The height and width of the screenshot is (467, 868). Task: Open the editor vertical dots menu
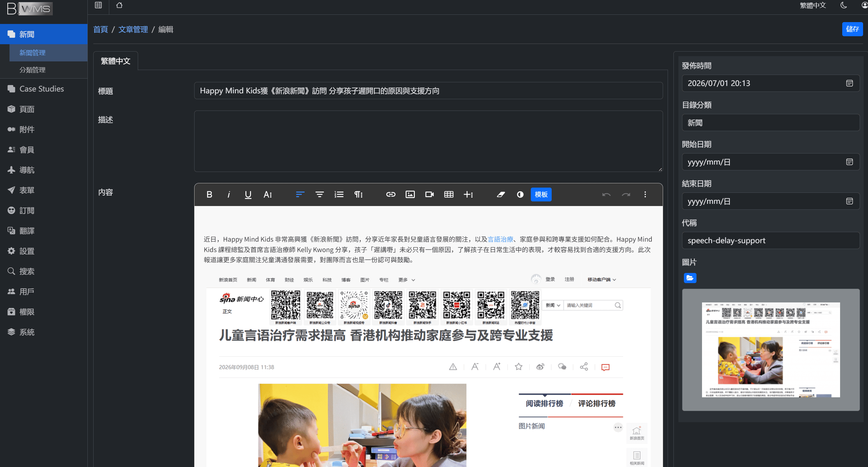pyautogui.click(x=645, y=194)
